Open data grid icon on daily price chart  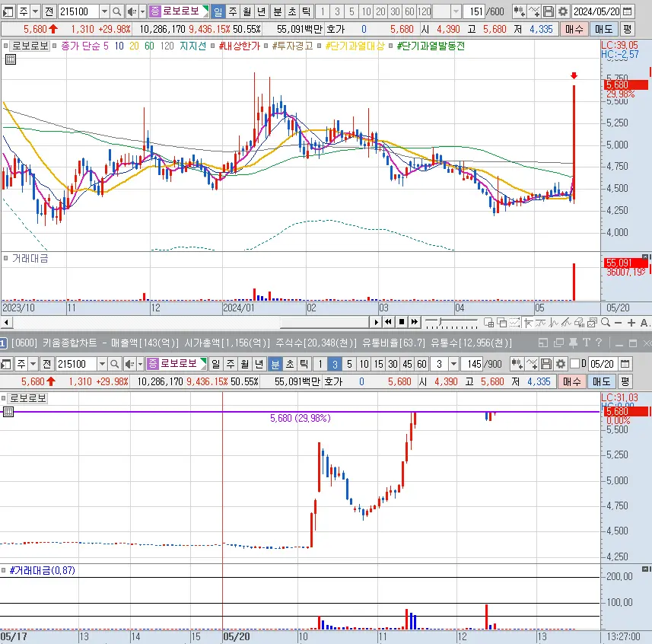click(x=11, y=59)
